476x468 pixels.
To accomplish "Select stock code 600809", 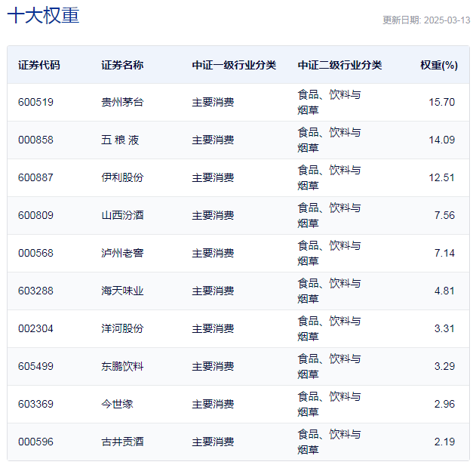I will point(35,215).
